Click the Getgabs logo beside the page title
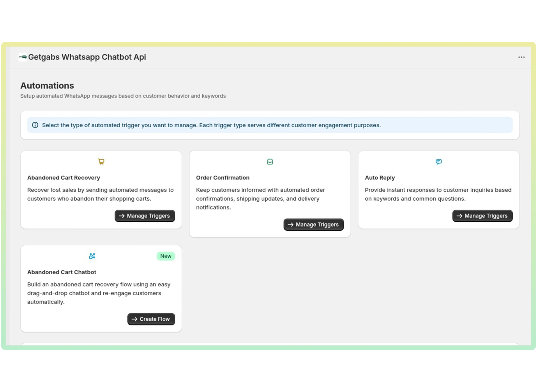 pos(22,57)
